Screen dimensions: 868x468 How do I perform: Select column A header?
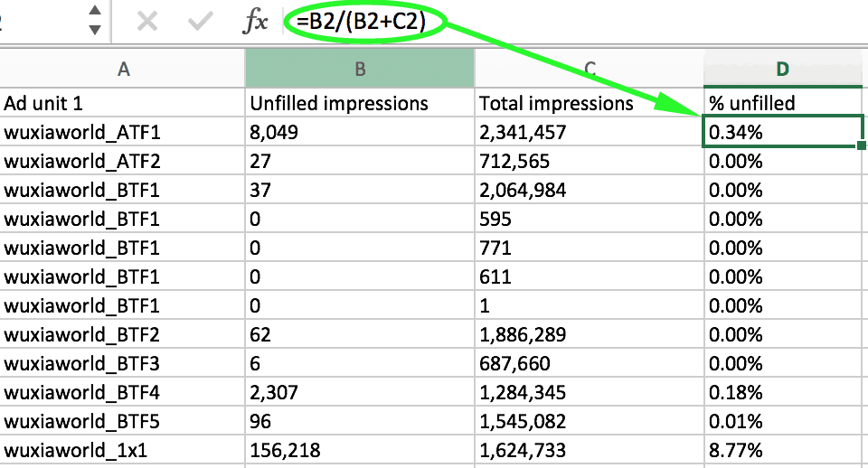point(123,70)
